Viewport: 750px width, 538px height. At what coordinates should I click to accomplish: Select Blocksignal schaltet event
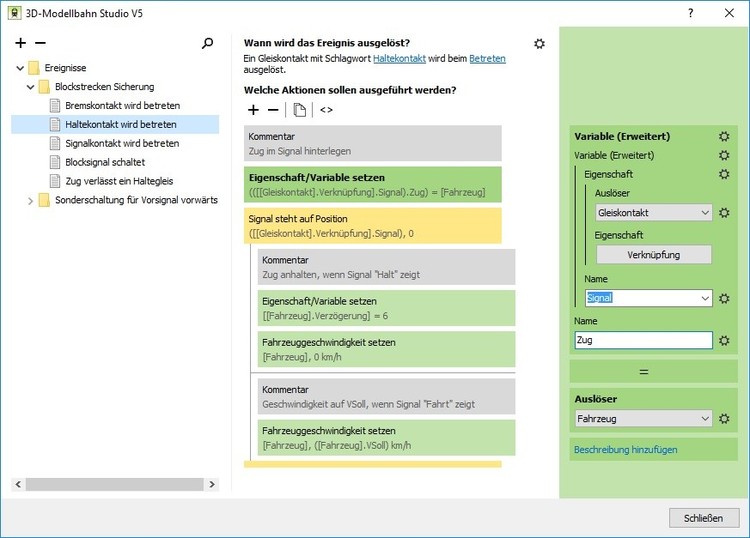tap(105, 162)
